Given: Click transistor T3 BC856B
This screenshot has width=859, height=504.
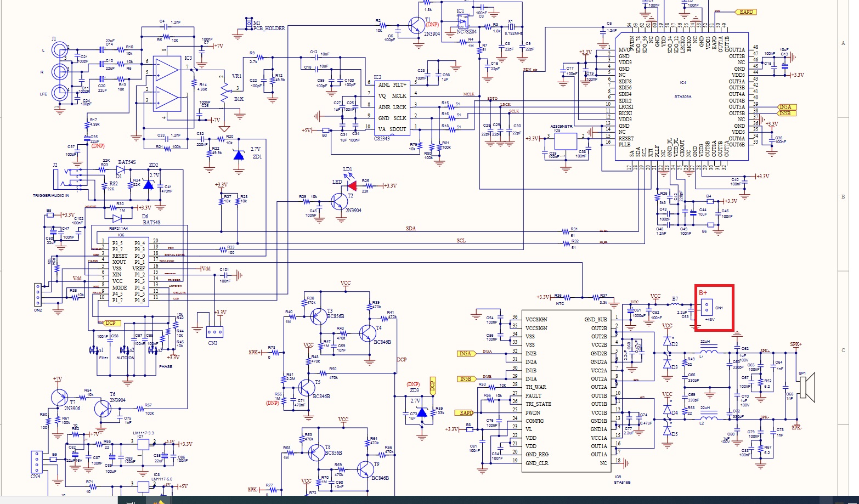Looking at the screenshot, I should click(x=319, y=316).
